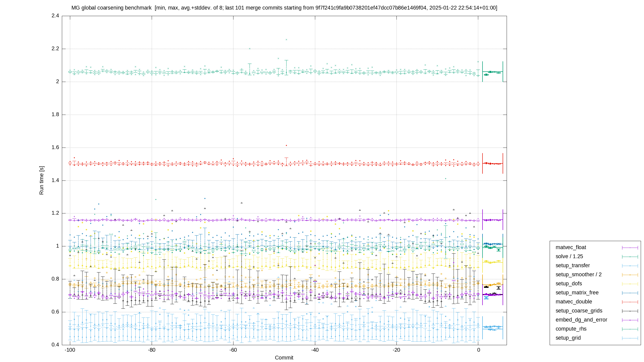Screen dimensions: 644x362
Task: Click the red outlier point near 1.6
Action: pyautogui.click(x=286, y=146)
